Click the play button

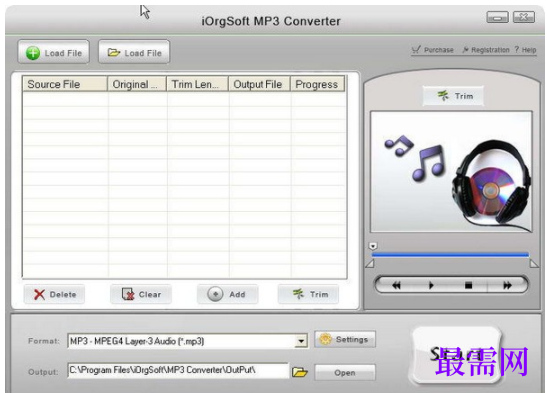(431, 285)
